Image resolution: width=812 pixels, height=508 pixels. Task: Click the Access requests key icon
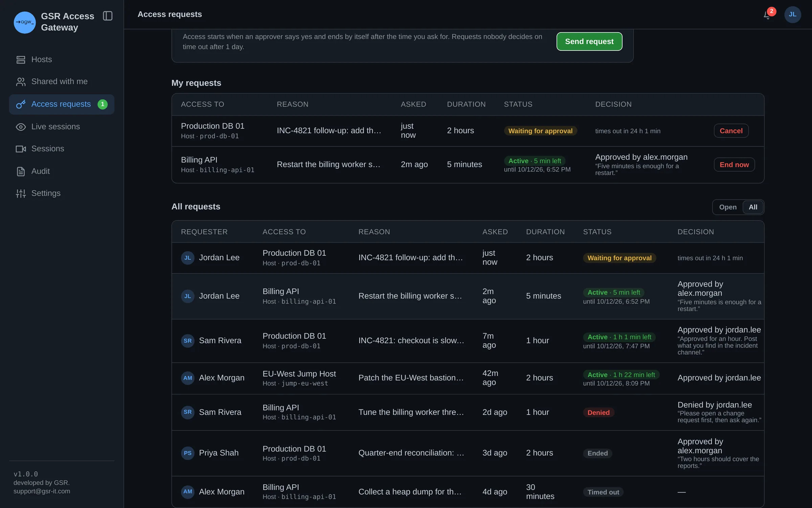point(21,104)
